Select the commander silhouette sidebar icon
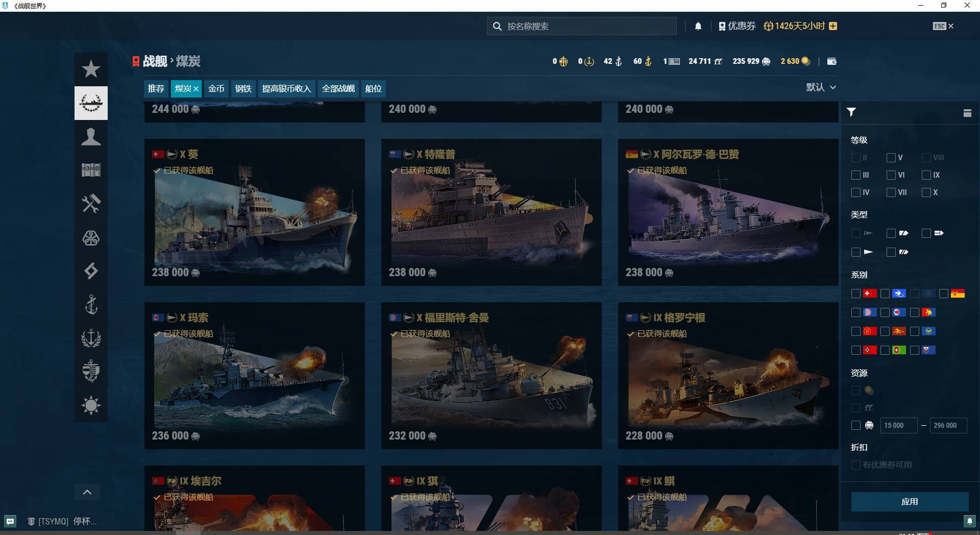This screenshot has width=980, height=535. (x=91, y=137)
